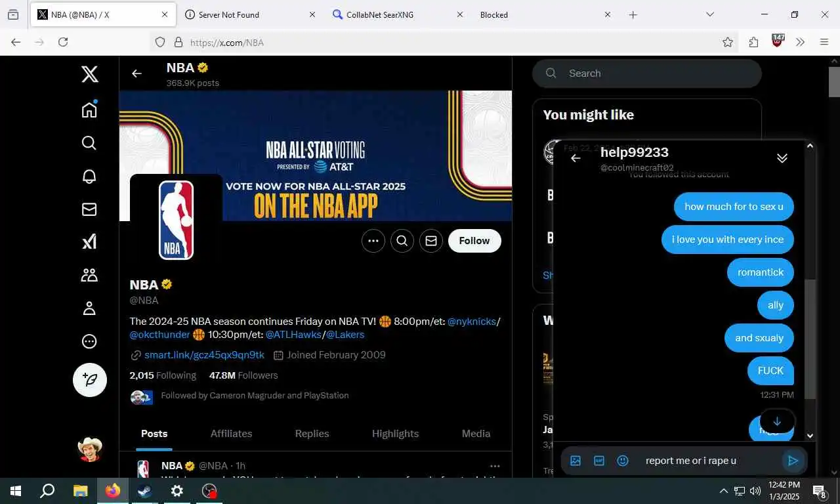840x504 pixels.
Task: Click the chat scrollbar's down arrow
Action: pos(810,436)
